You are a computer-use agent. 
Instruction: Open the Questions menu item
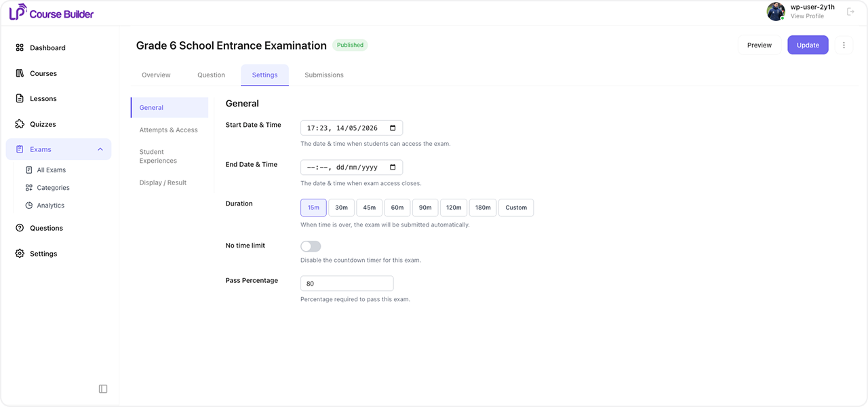coord(58,228)
